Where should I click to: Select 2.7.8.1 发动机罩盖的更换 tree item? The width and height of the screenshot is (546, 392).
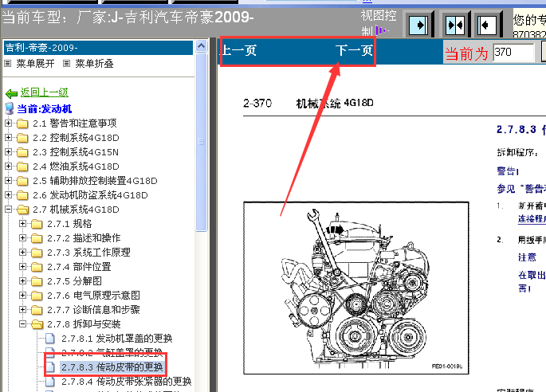(x=116, y=339)
